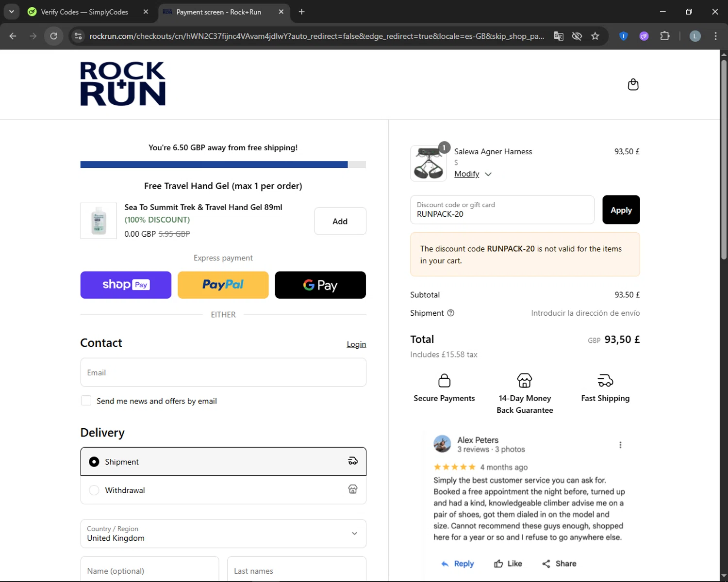
Task: Click 'Salewa Agner Harness' product name
Action: point(493,151)
